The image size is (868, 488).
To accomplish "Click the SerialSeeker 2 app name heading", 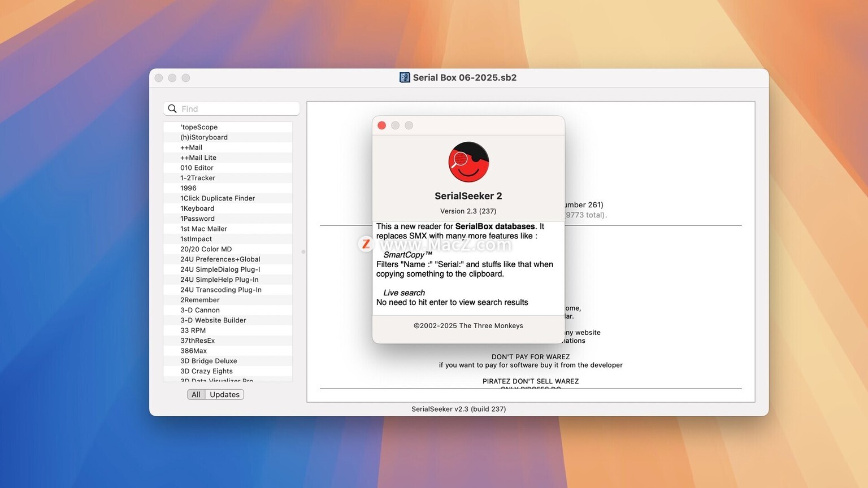I will click(468, 196).
